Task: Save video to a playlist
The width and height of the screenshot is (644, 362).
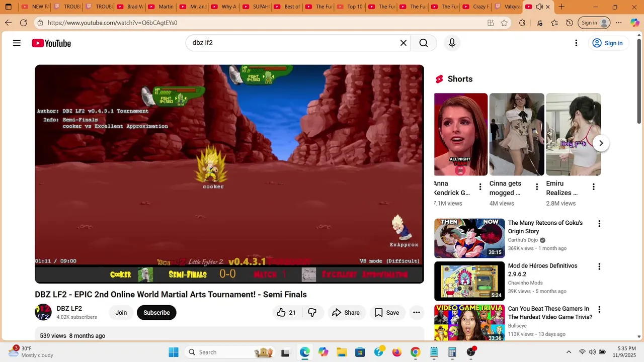Action: [387, 313]
